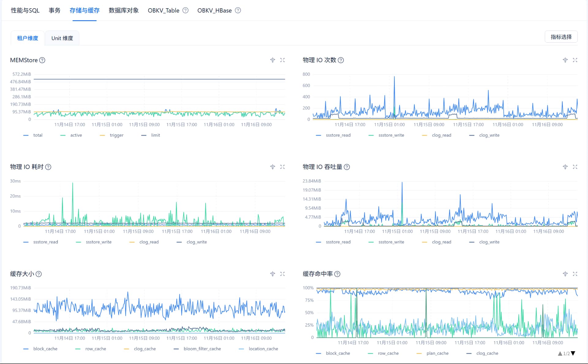The width and height of the screenshot is (588, 364).
Task: Go to next legend page in 缓存命中率
Action: (573, 353)
